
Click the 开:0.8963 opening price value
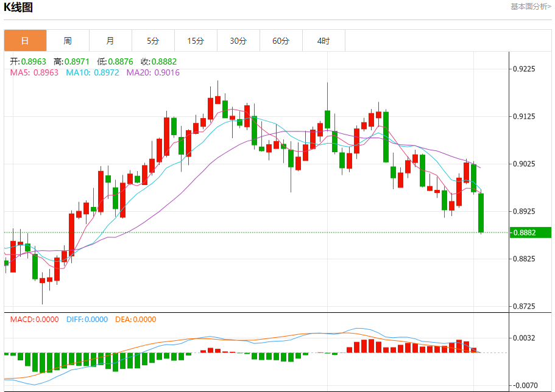pyautogui.click(x=28, y=61)
